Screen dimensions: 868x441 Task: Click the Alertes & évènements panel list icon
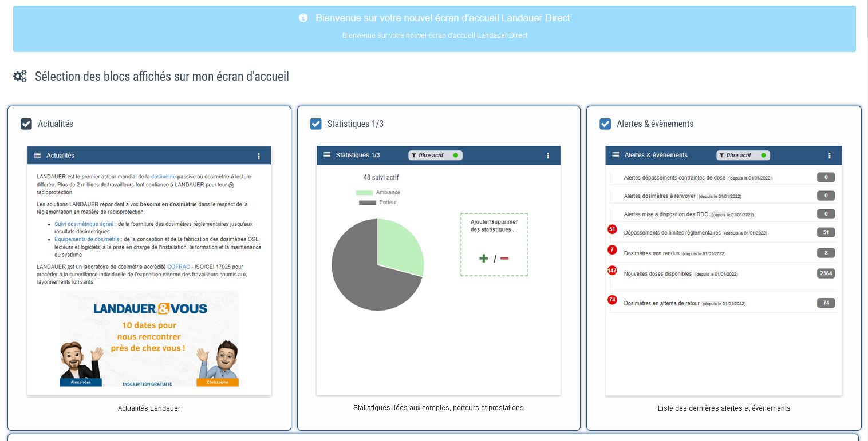pyautogui.click(x=616, y=155)
